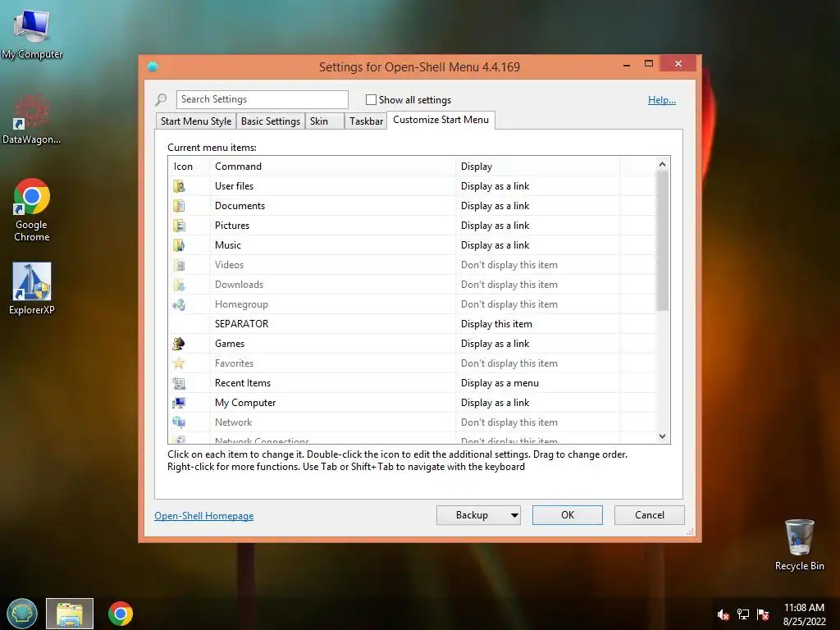Select Customize Start Menu tab
Screen dimensions: 840x630
coord(441,120)
